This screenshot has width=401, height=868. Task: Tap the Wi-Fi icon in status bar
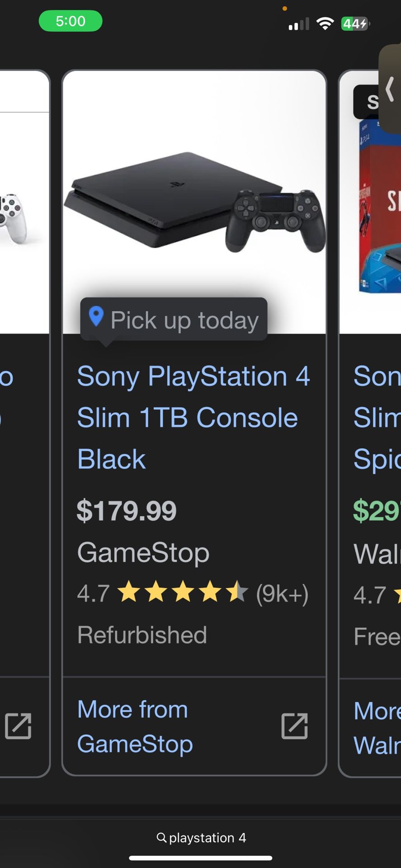pos(324,24)
